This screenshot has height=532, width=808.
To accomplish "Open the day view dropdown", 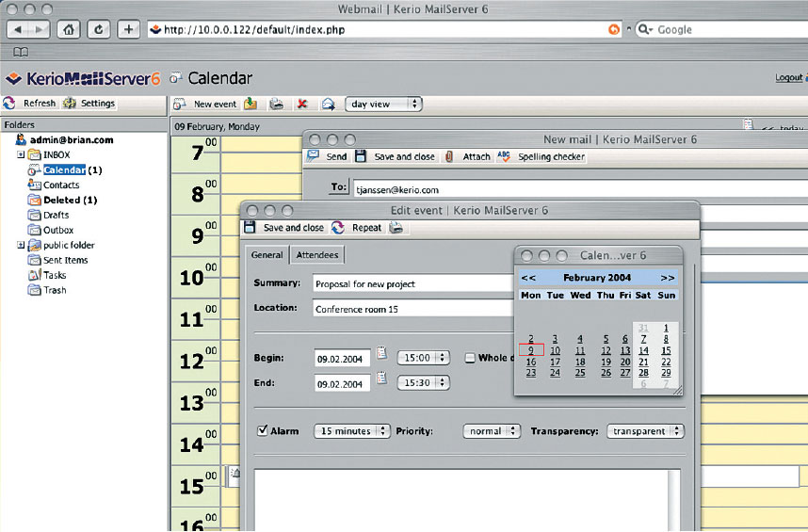I will click(383, 105).
